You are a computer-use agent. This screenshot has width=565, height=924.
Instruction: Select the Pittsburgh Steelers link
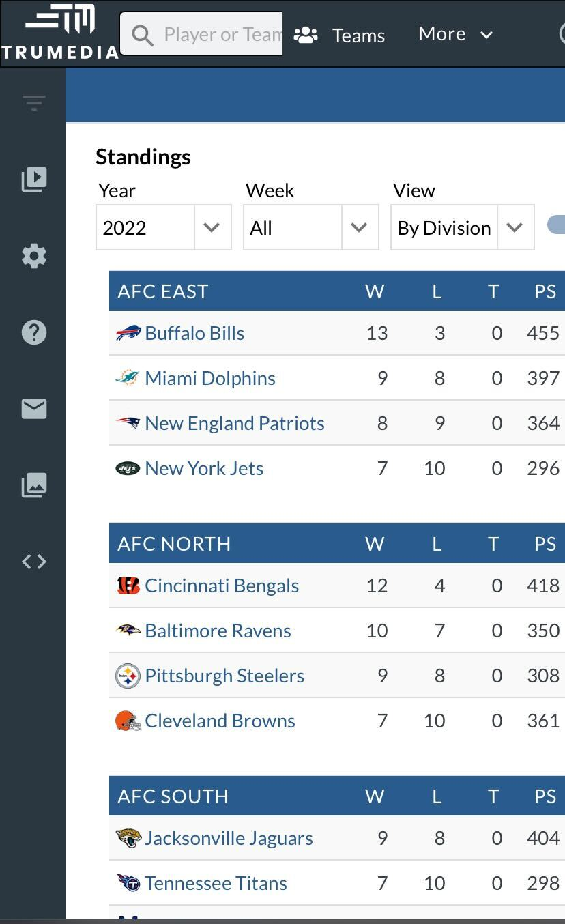point(224,676)
